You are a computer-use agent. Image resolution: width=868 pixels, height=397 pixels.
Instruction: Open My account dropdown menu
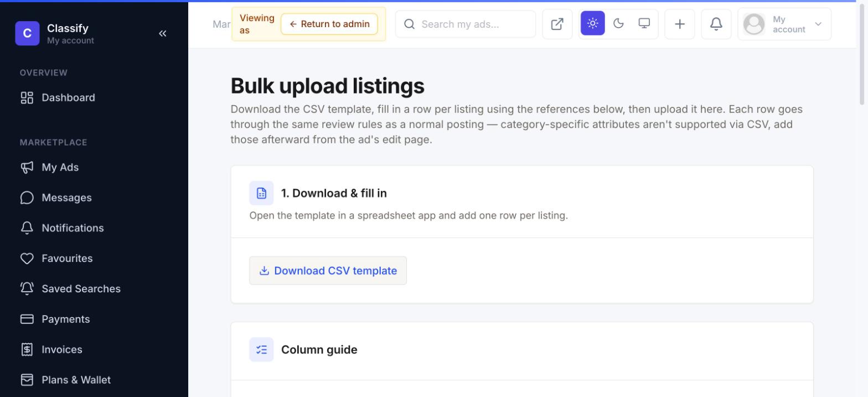784,24
